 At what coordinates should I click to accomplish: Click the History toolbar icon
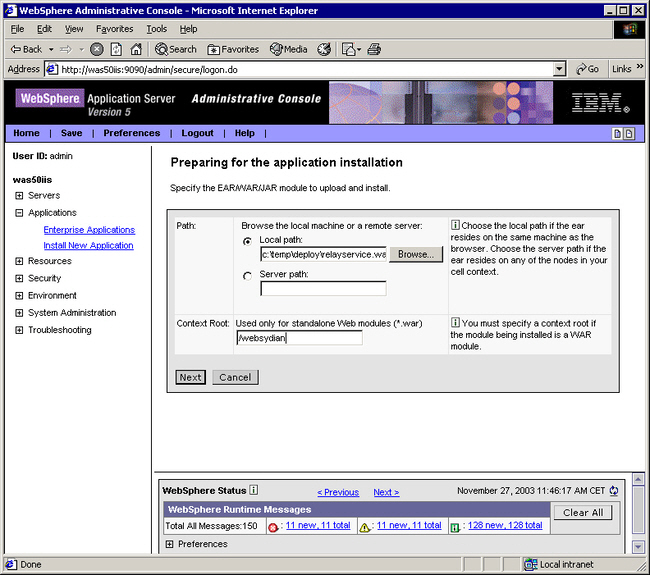[324, 49]
